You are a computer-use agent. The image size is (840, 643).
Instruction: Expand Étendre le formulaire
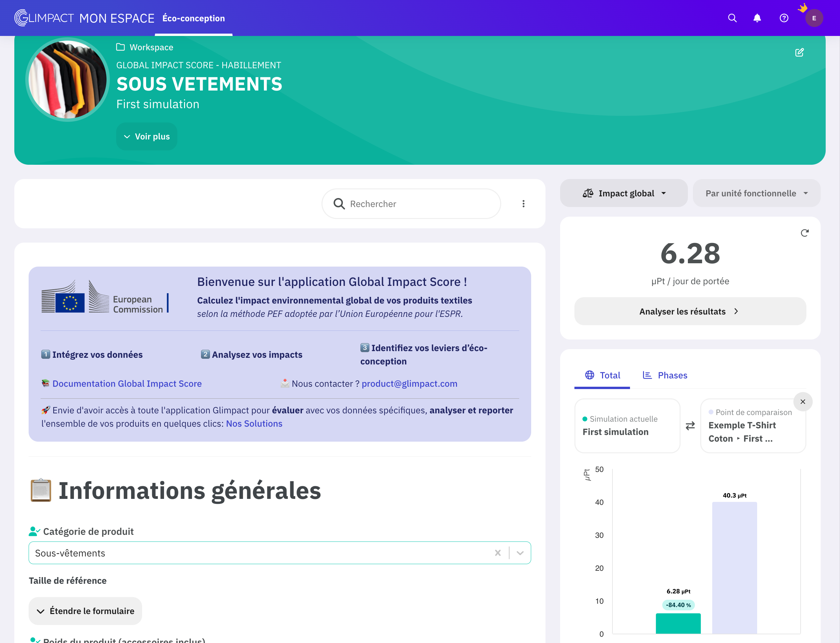click(85, 611)
